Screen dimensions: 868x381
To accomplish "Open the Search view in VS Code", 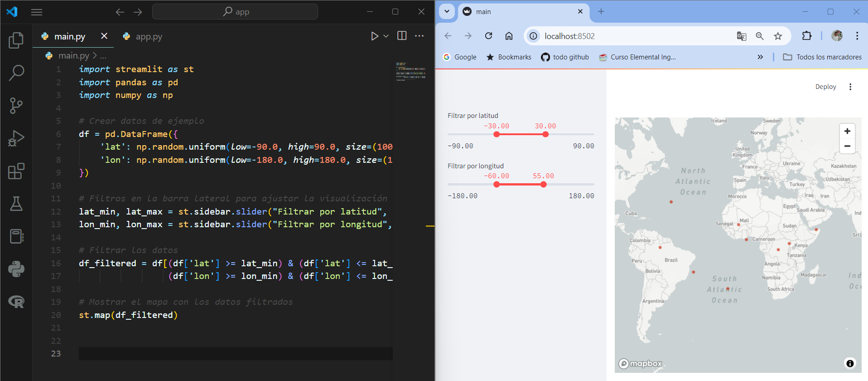I will (x=16, y=73).
